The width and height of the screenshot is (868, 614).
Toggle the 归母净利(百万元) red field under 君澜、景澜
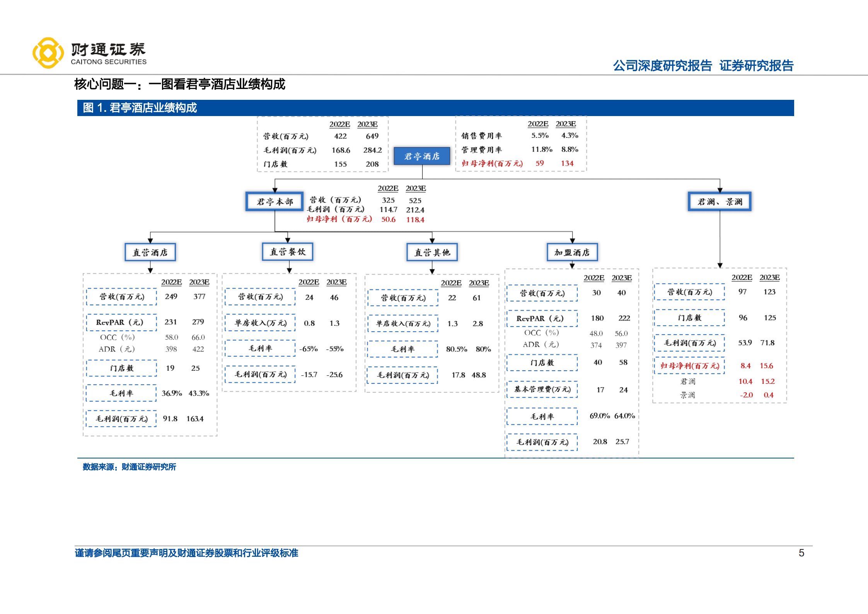coord(690,366)
